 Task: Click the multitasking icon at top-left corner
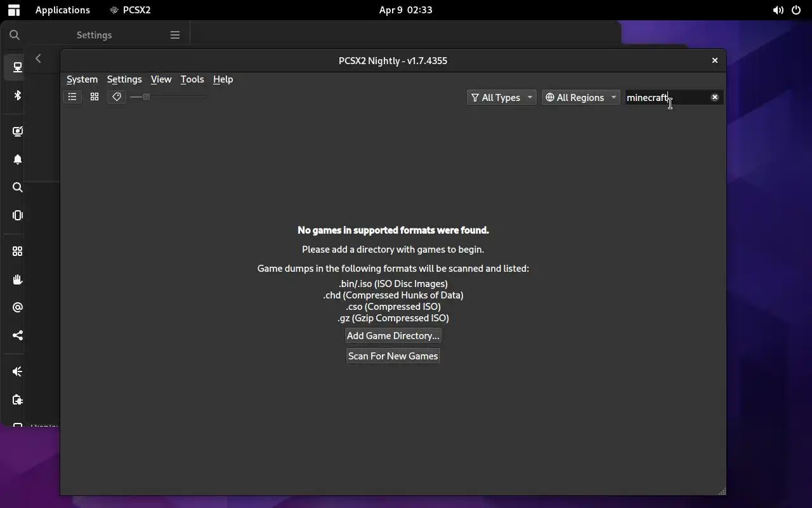coord(13,10)
